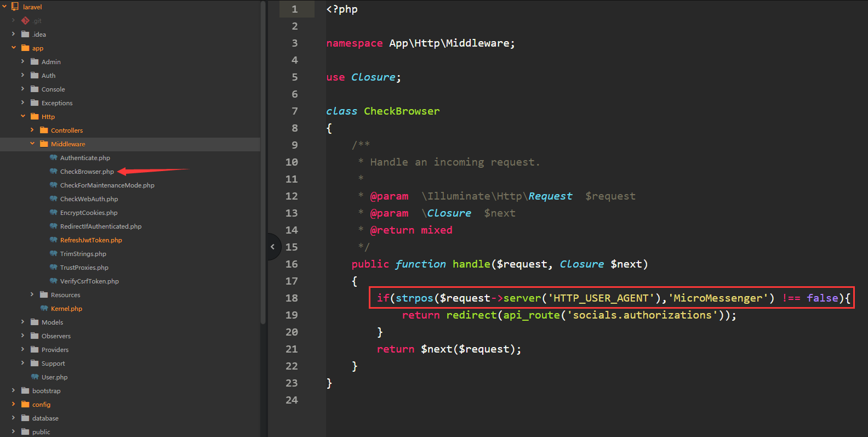Click 'socials.authorizations' string on line 19
Viewport: 868px width, 437px height.
[x=642, y=315]
